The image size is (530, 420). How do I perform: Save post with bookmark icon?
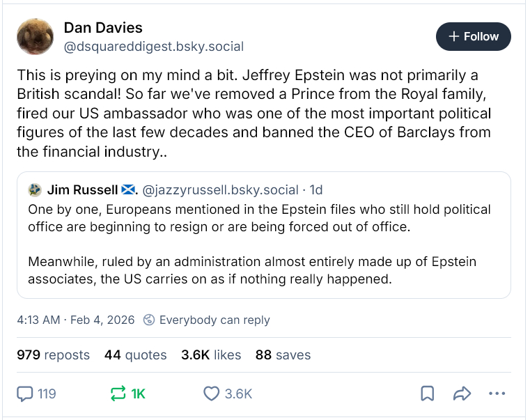[x=428, y=394]
